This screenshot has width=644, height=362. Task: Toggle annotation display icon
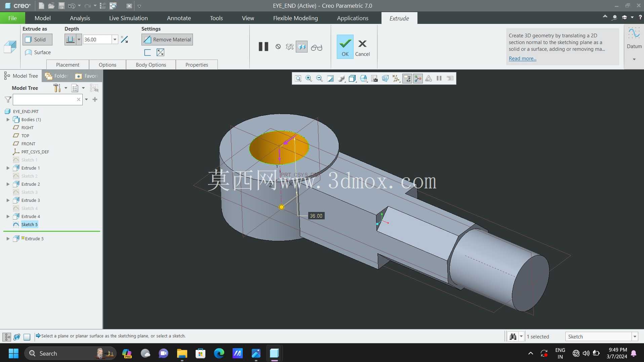coord(407,78)
